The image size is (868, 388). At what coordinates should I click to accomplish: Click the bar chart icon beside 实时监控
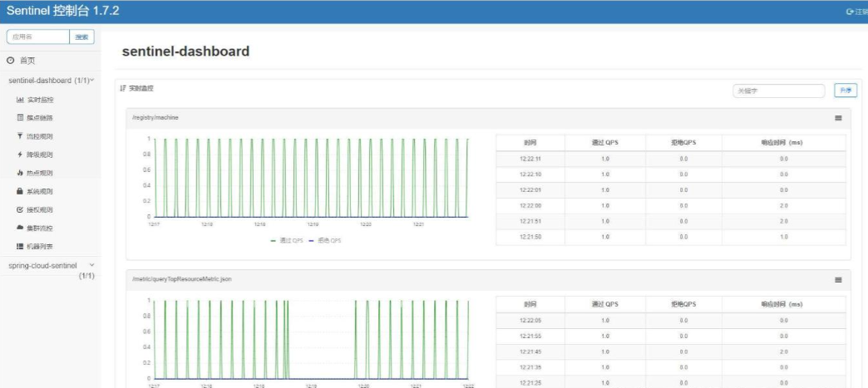(21, 100)
